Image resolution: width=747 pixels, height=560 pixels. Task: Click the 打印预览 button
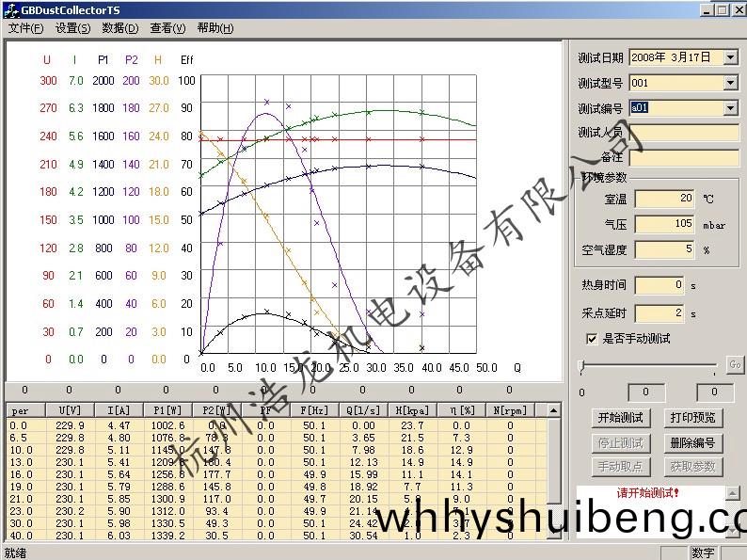[691, 417]
